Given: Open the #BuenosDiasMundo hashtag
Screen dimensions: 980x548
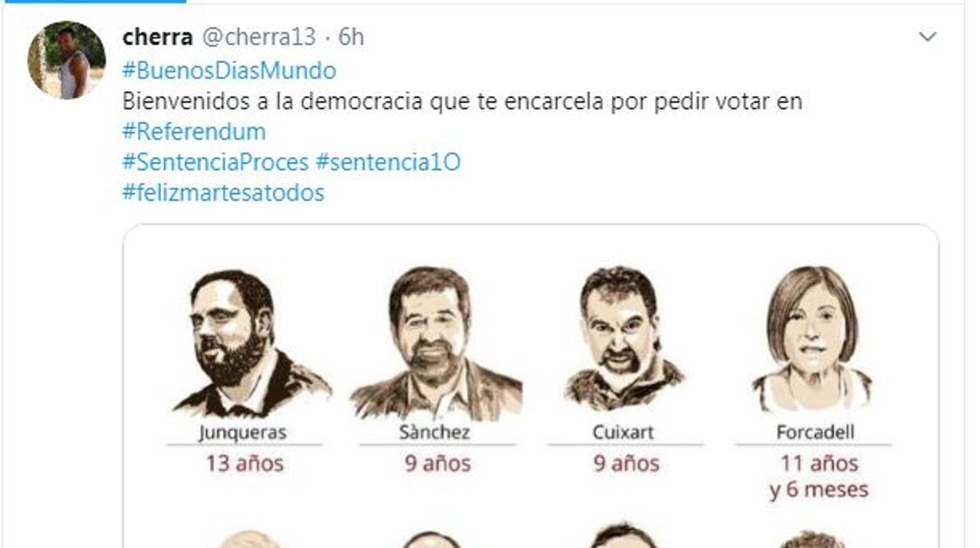Looking at the screenshot, I should pos(229,71).
